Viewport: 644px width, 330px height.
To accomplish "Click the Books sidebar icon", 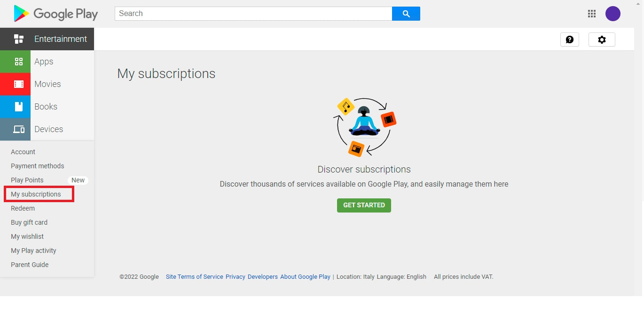I will [x=19, y=107].
